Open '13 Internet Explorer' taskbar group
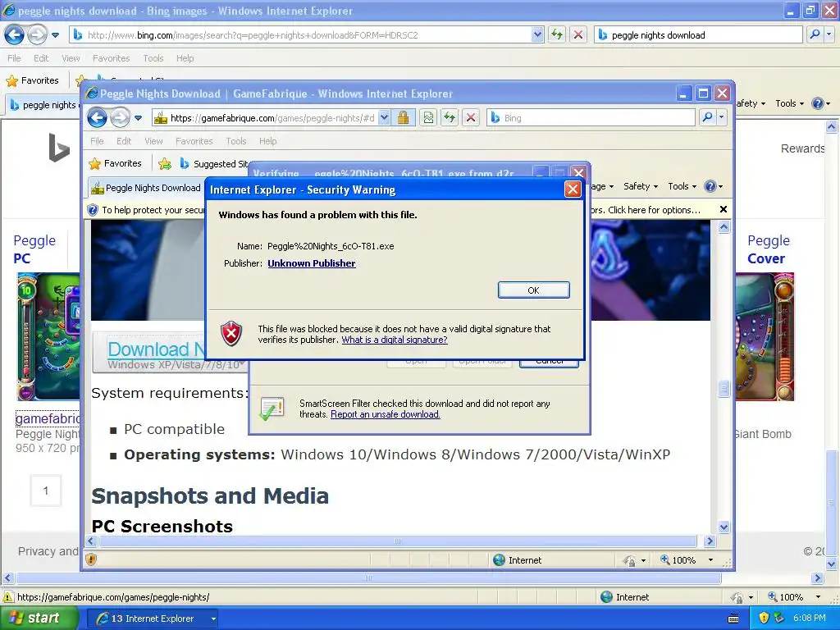Viewport: 840px width, 630px height. (x=153, y=619)
